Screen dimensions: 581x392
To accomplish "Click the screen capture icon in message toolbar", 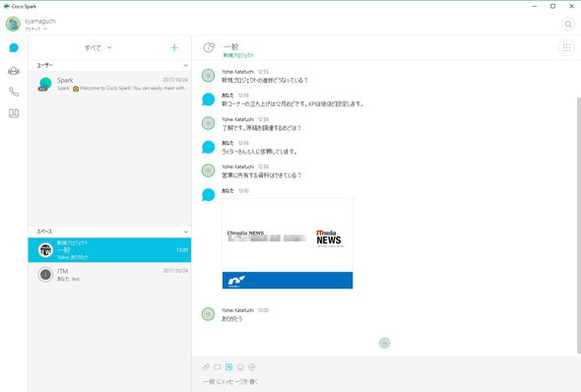I will pos(218,366).
